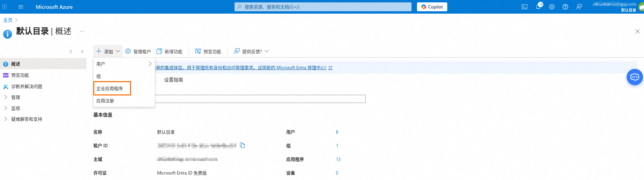Toggle the 添加 dropdown button

[x=108, y=51]
